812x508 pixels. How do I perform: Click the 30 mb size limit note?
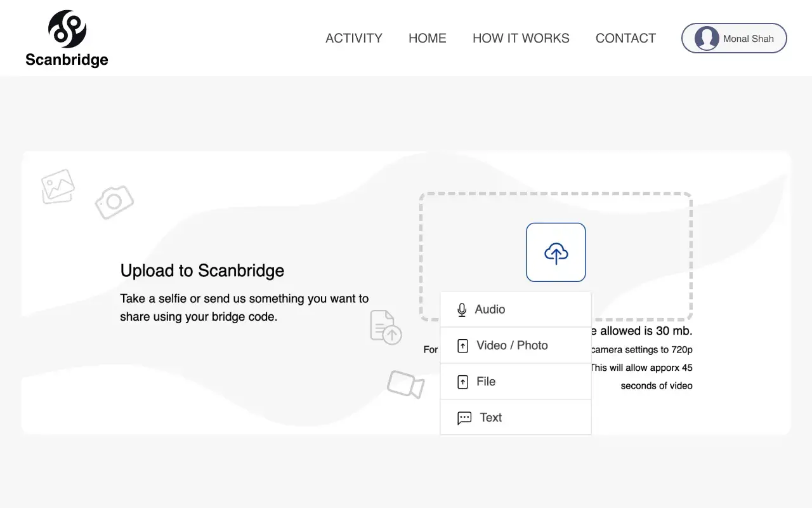(x=642, y=331)
